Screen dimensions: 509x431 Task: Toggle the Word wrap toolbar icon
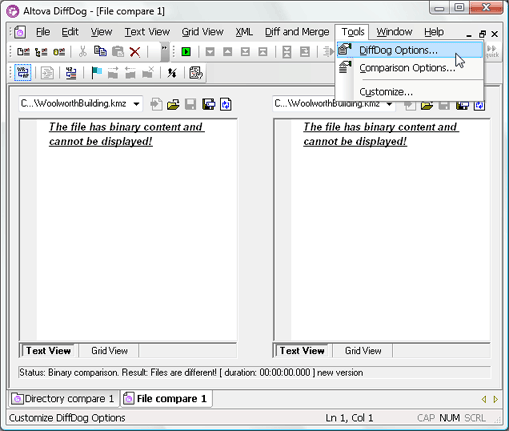pos(23,73)
